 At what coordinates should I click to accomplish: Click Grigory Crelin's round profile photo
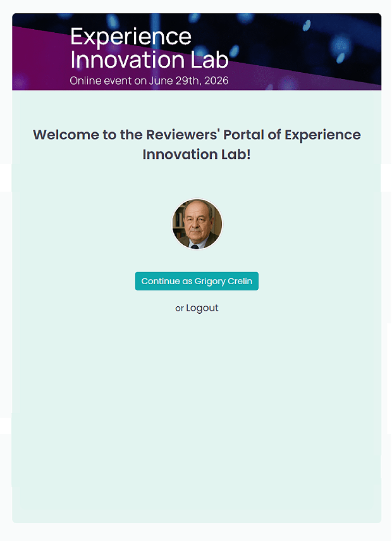pyautogui.click(x=197, y=224)
